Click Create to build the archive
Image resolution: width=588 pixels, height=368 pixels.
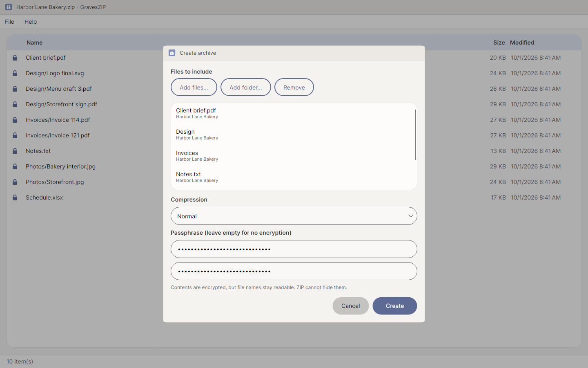click(395, 306)
